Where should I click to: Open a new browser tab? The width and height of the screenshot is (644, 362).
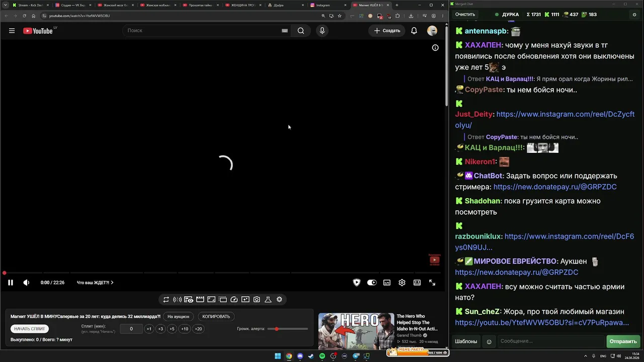click(x=397, y=5)
